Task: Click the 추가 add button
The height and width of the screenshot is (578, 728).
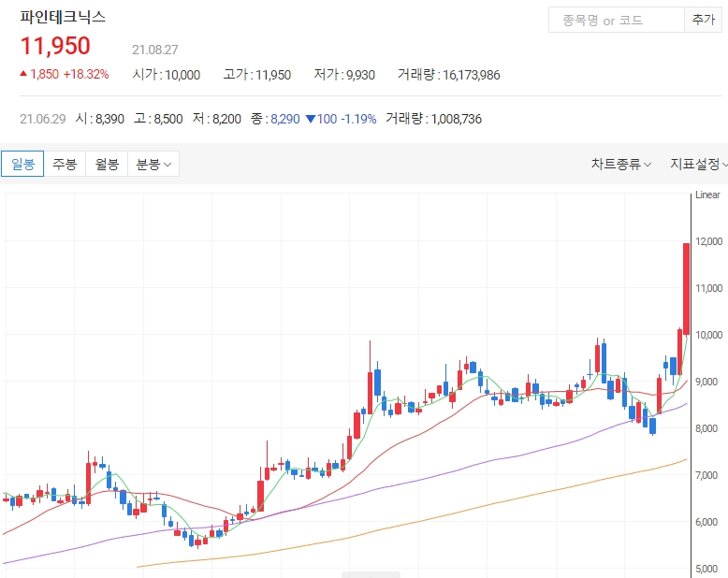Action: [x=704, y=20]
